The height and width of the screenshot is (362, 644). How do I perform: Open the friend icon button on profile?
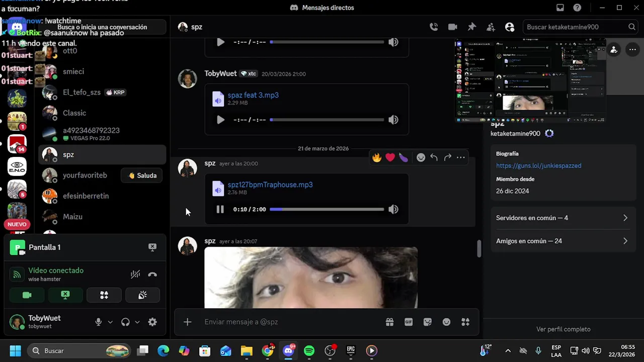(614, 50)
